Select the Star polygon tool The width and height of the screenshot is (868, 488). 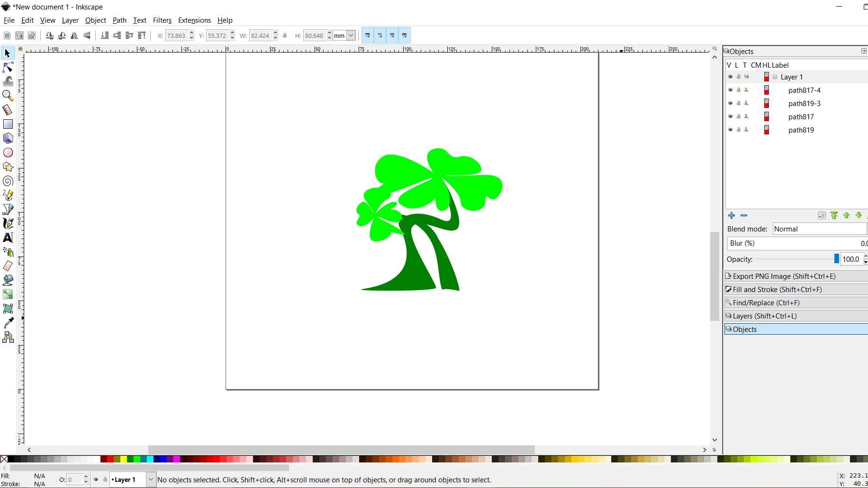pyautogui.click(x=8, y=167)
